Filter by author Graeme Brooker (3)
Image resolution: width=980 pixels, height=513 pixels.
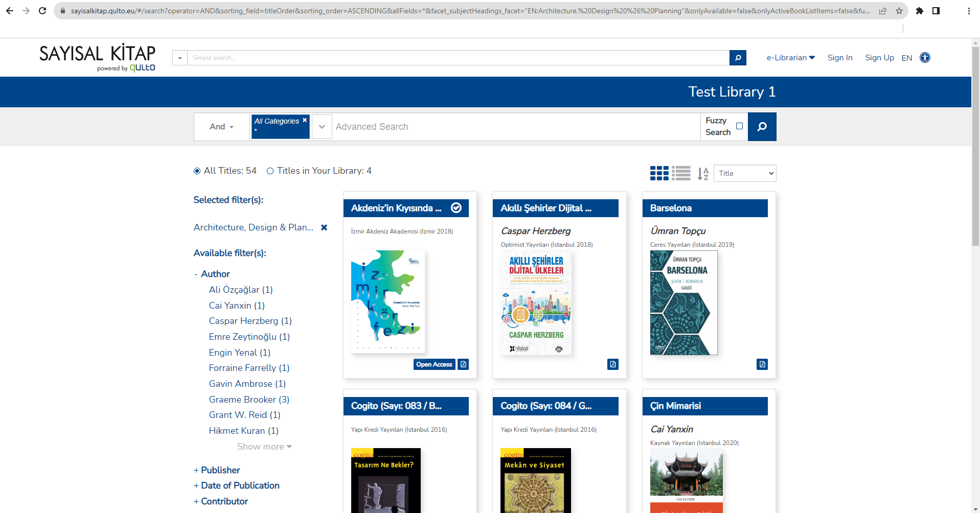pos(249,400)
